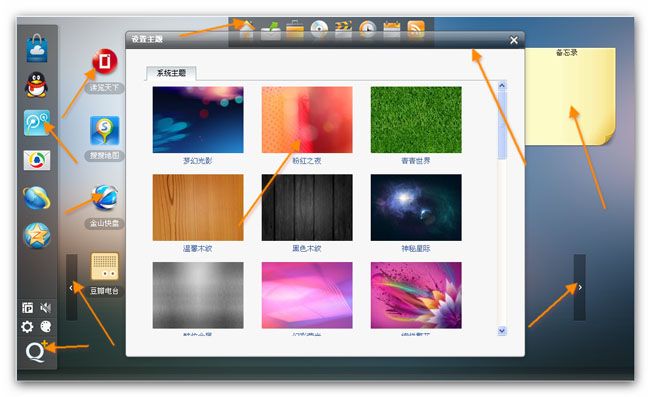The image size is (650, 397).
Task: Click the clock icon in top toolbar
Action: (x=368, y=30)
